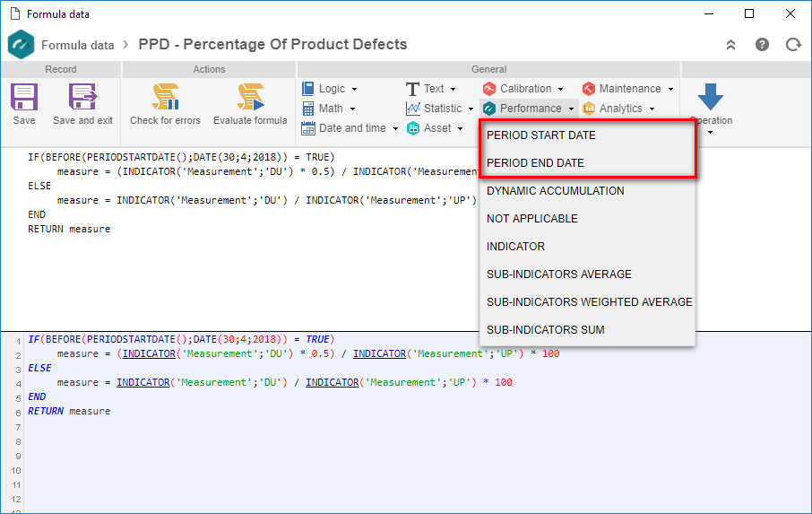Click the Asset hexagon icon
This screenshot has height=514, width=812.
[x=413, y=128]
